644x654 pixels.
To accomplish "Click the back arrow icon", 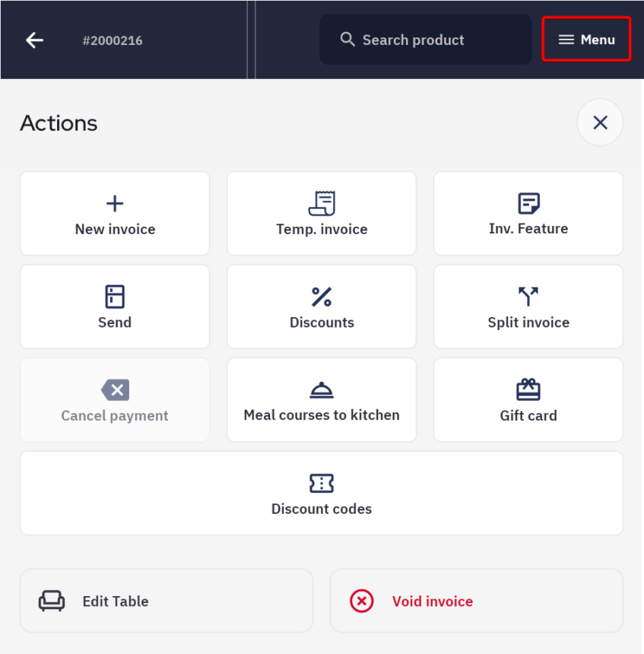I will [x=35, y=40].
